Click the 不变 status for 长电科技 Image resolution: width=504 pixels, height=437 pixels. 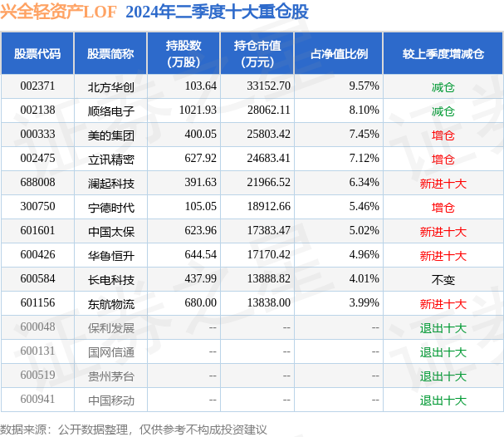(443, 280)
